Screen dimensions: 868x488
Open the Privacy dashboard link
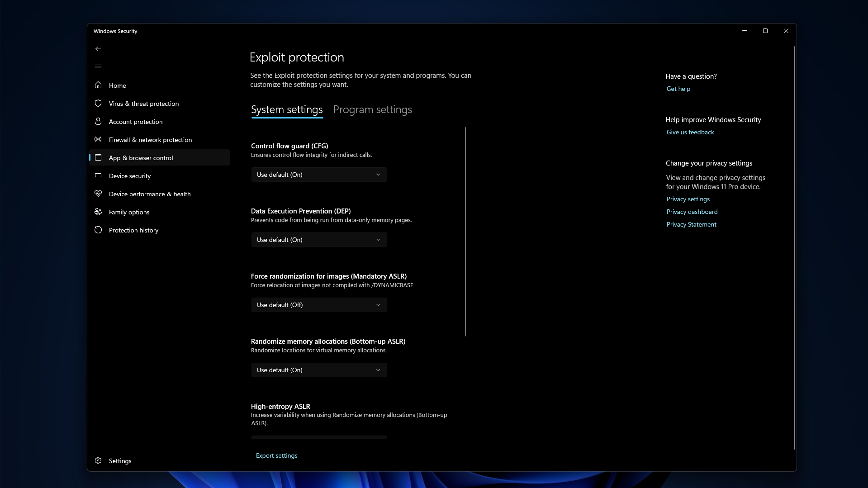[692, 212]
